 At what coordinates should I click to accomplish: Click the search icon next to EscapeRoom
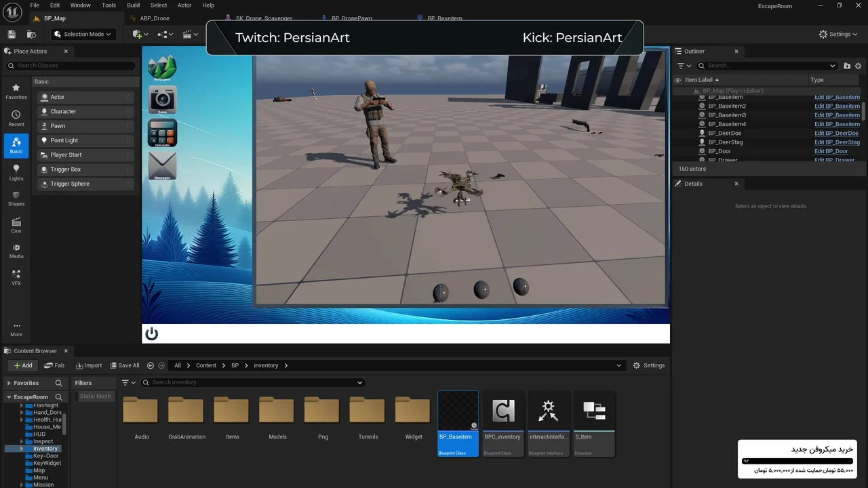coord(59,397)
